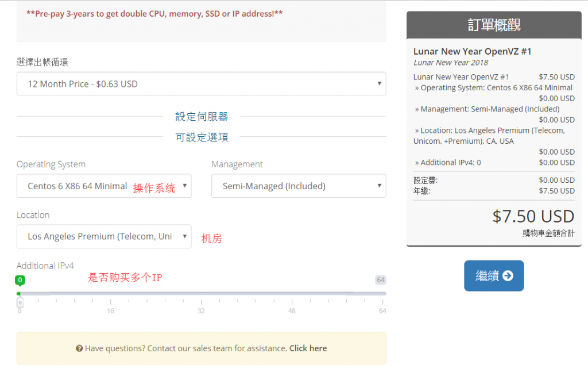Click the IPv4 slider track at 32
Viewport: 588px width, 372px height.
[x=202, y=294]
